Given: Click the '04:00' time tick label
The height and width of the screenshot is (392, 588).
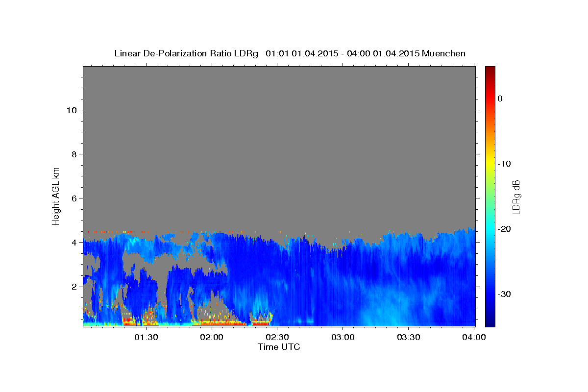Looking at the screenshot, I should [474, 337].
